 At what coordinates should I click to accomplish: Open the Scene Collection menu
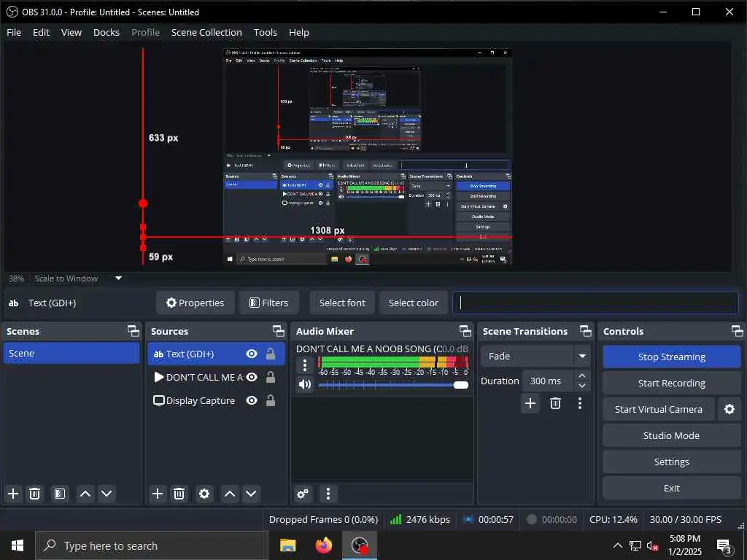(206, 32)
